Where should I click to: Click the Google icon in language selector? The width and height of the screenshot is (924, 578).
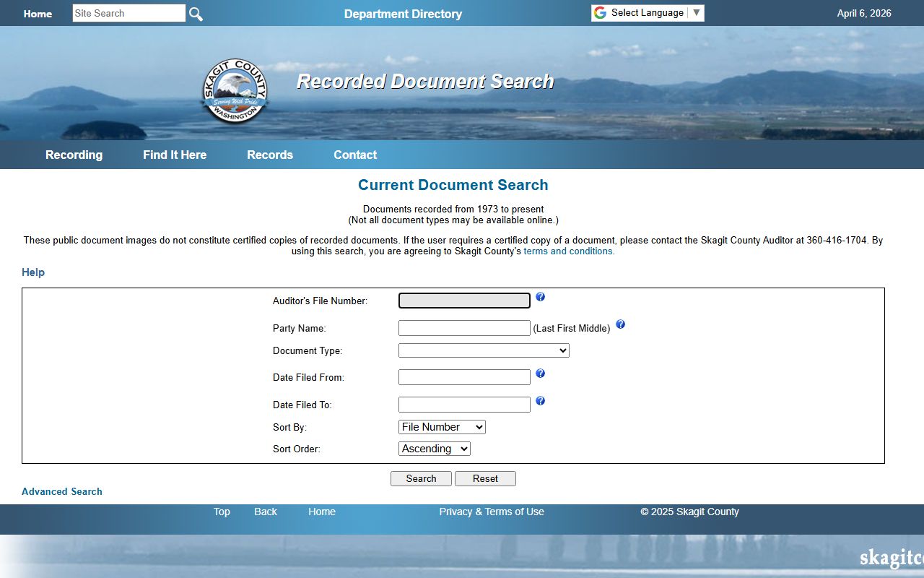pyautogui.click(x=600, y=13)
